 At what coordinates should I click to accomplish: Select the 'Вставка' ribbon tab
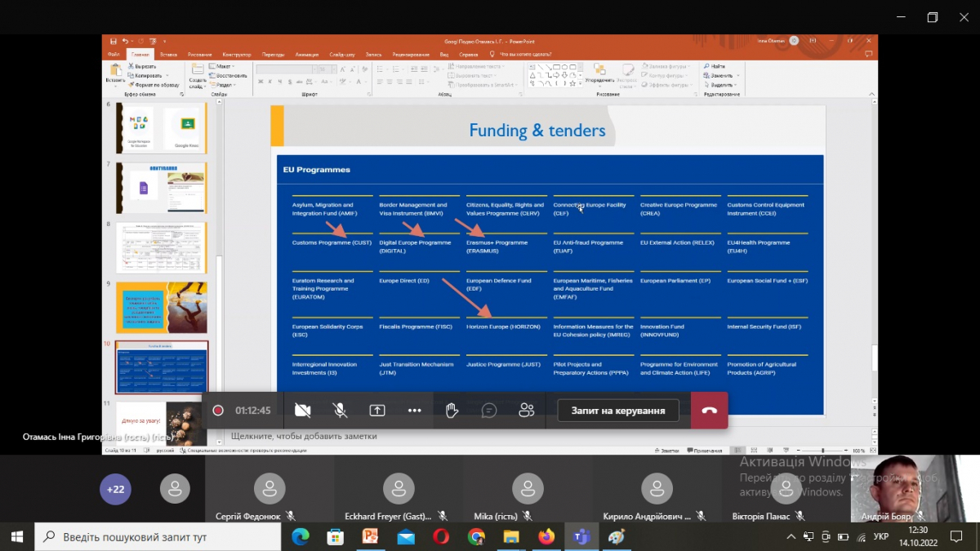pos(168,55)
